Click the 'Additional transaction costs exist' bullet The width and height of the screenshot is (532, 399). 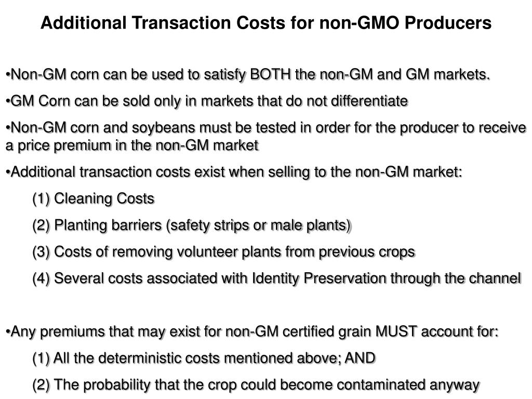click(234, 172)
